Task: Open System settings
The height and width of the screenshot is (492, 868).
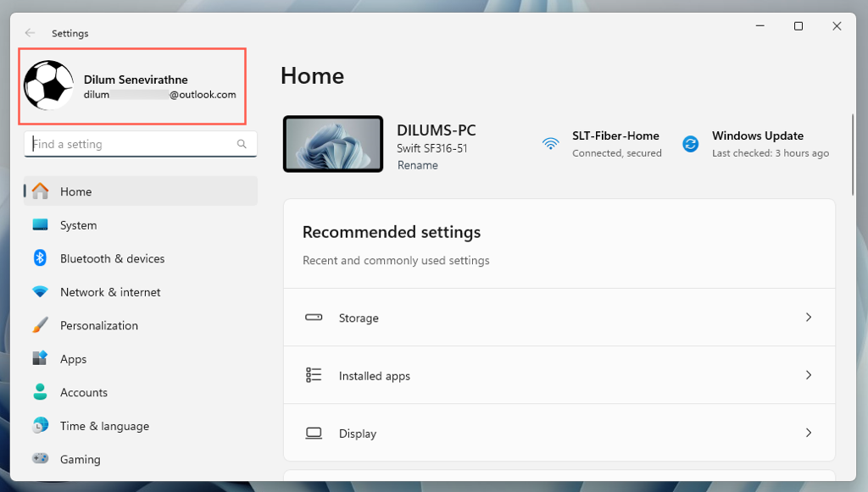Action: (141, 225)
